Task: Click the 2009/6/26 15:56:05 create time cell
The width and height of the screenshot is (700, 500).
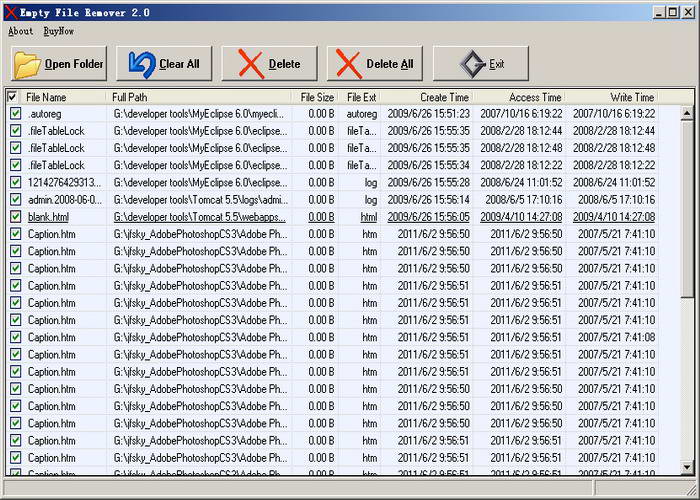Action: tap(429, 217)
